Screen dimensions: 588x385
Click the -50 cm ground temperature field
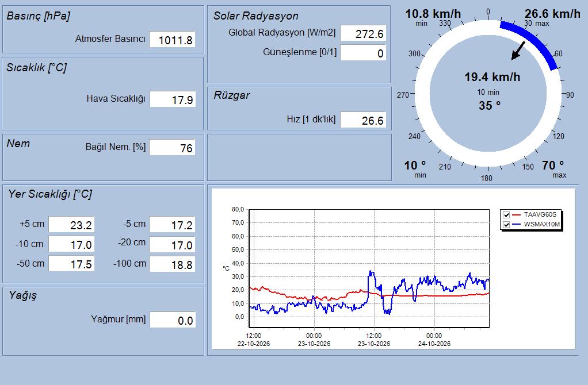click(71, 264)
